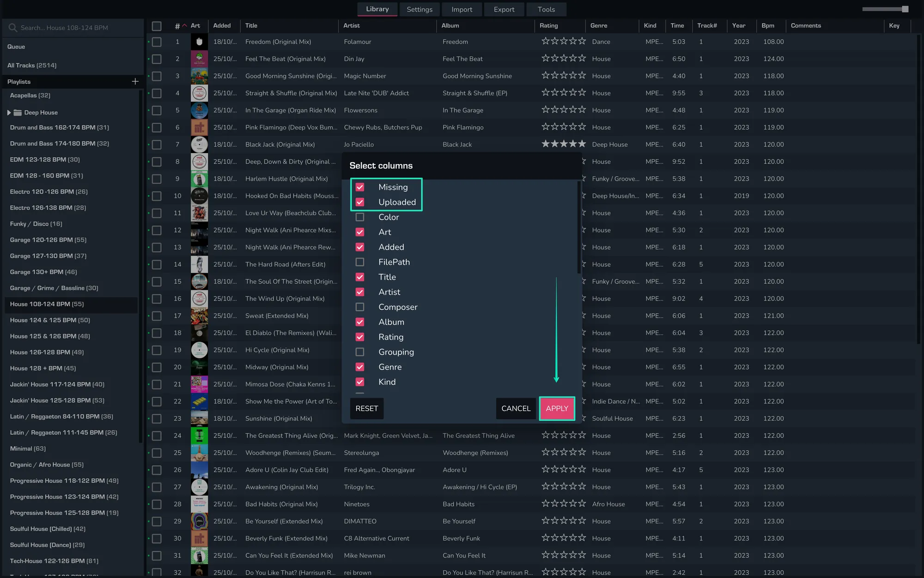The width and height of the screenshot is (924, 578).
Task: Sort by Bpm column header
Action: [768, 26]
